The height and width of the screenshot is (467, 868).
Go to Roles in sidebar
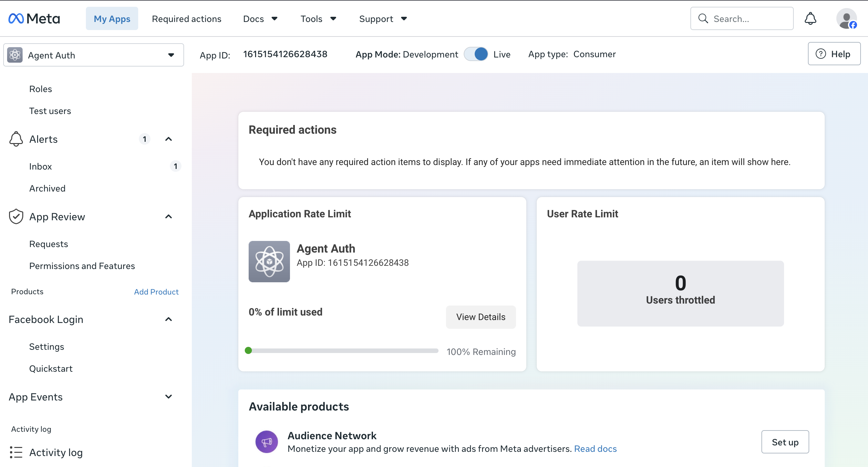[x=40, y=88]
